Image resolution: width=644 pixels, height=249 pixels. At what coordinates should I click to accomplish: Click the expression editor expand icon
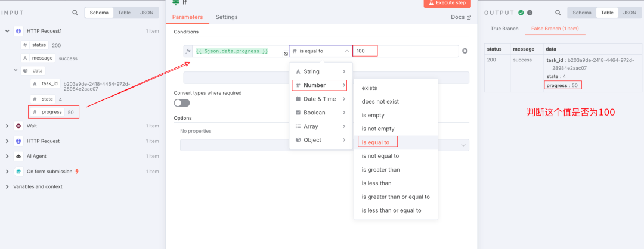coord(286,54)
